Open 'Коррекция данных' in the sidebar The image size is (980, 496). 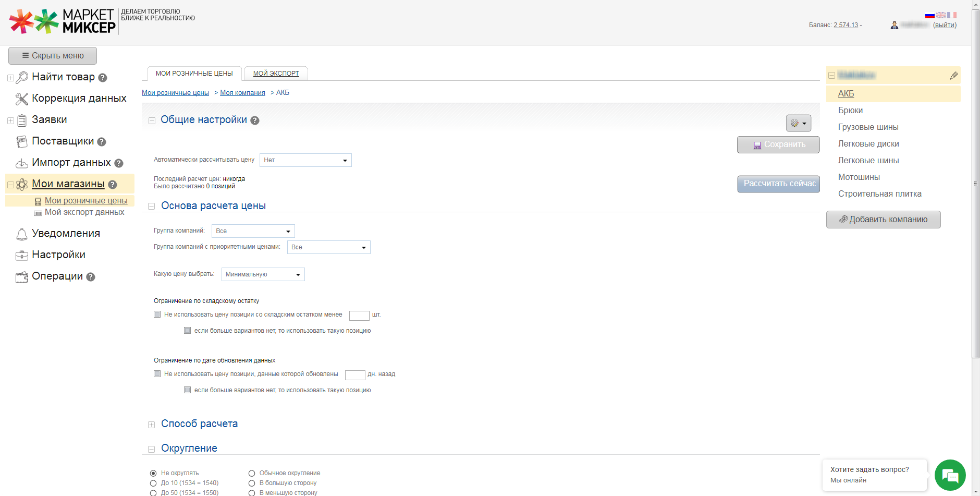79,99
